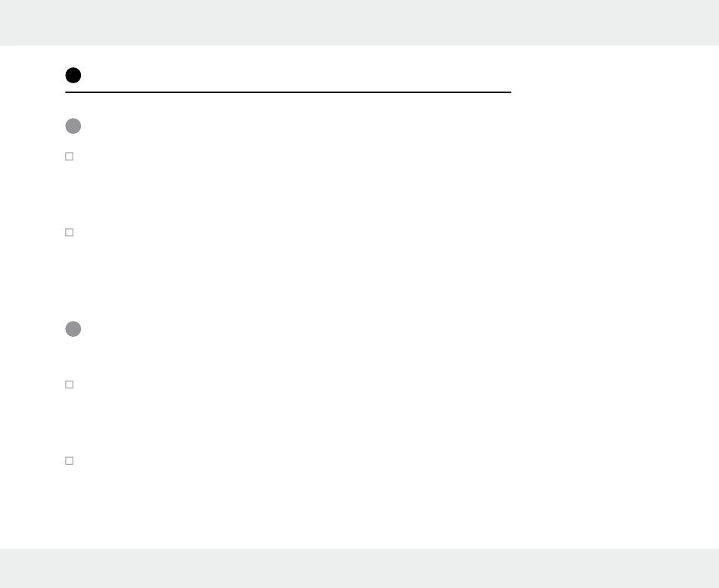
Task: Click the right end of the black horizontal rule
Action: click(509, 92)
